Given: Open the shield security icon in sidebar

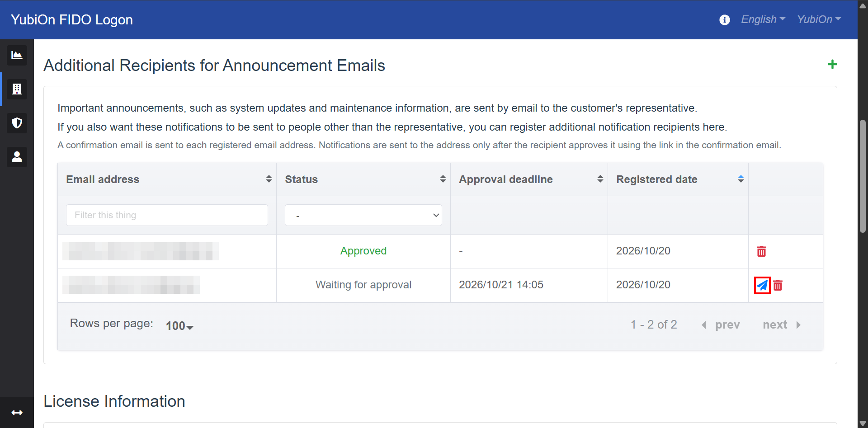Looking at the screenshot, I should click(17, 123).
